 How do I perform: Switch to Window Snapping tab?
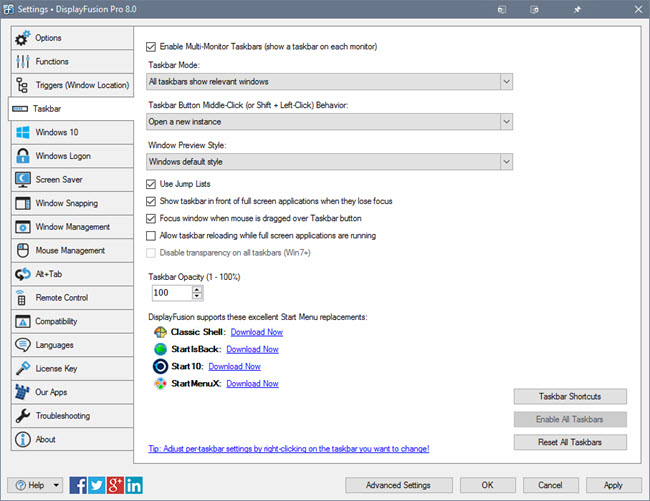click(72, 203)
